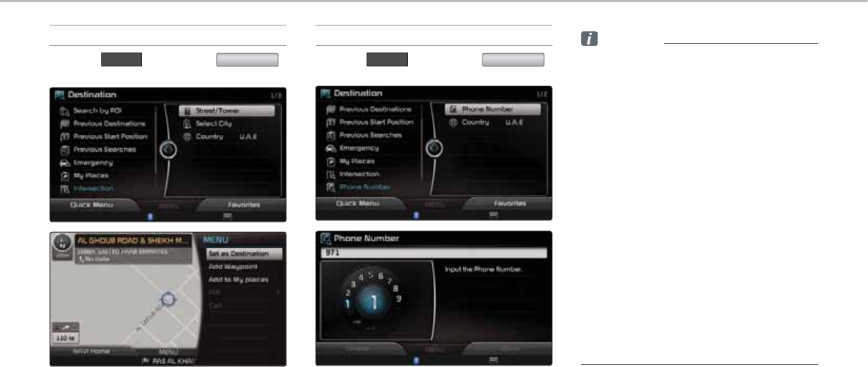Choose Set as Destination in the map MENU
This screenshot has height=367, width=868.
click(245, 254)
